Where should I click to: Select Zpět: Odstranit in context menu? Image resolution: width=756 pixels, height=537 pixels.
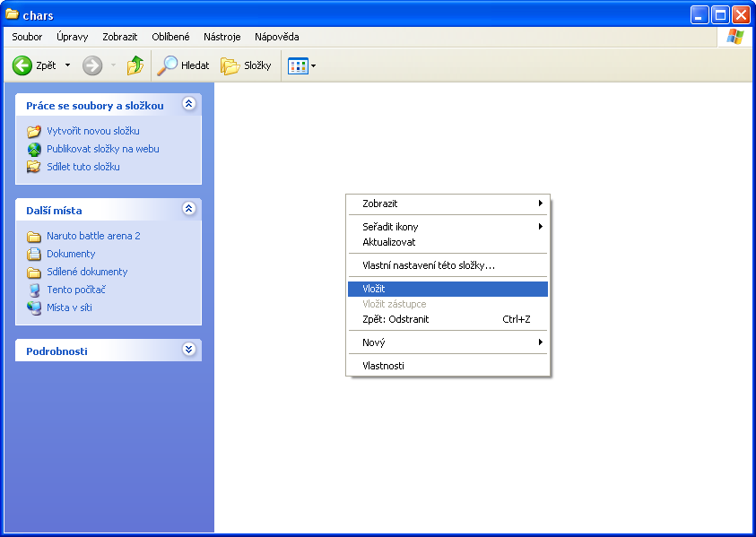coord(448,319)
